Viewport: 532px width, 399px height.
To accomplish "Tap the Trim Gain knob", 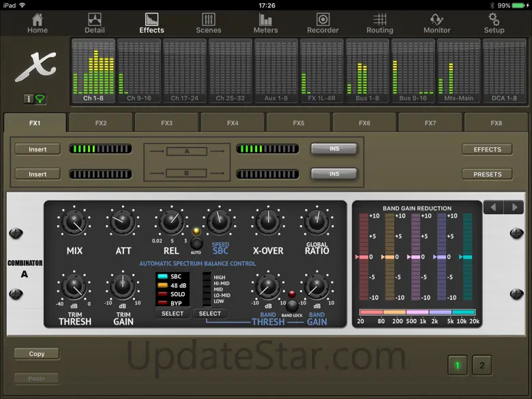I will (123, 287).
